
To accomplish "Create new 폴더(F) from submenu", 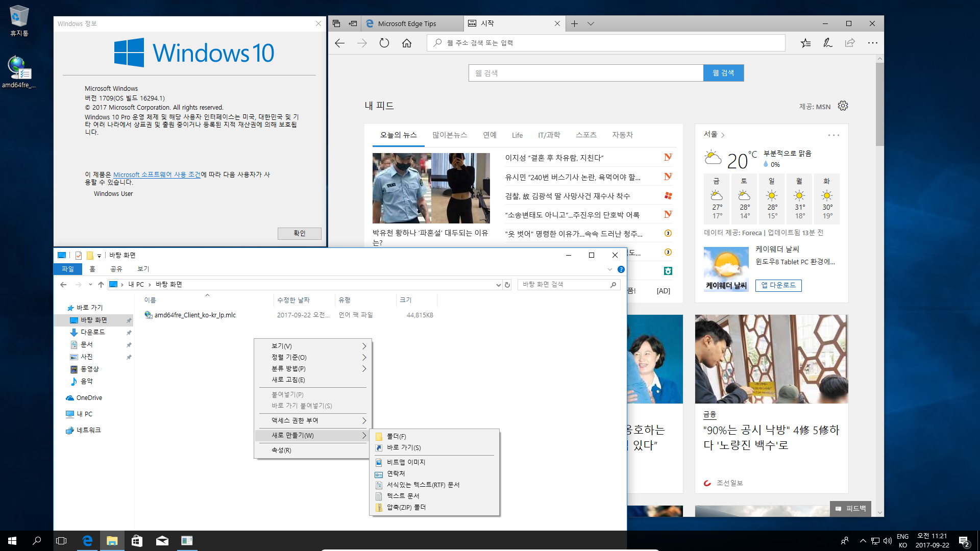I will pyautogui.click(x=434, y=436).
